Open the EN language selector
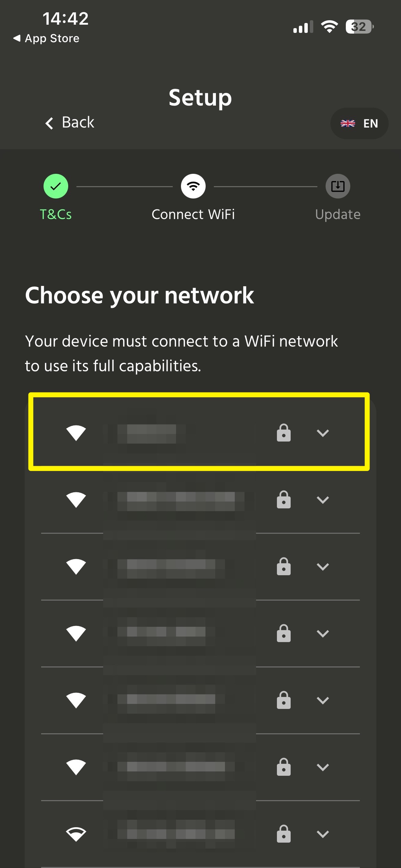Viewport: 401px width, 868px height. click(x=359, y=123)
